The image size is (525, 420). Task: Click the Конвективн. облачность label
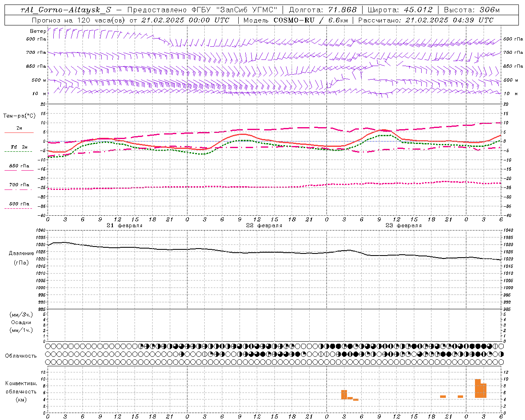(21, 388)
